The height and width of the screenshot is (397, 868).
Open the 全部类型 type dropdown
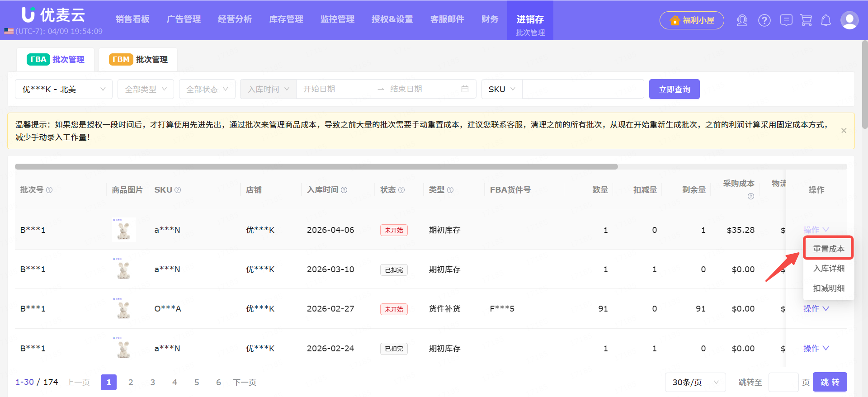point(146,89)
